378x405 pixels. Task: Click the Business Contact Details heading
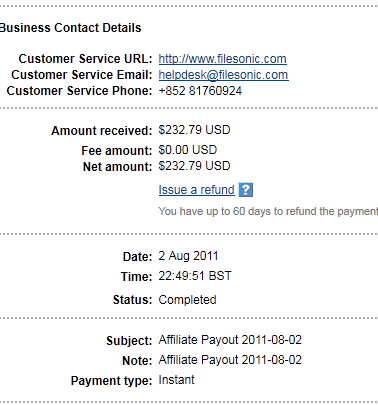pyautogui.click(x=70, y=28)
